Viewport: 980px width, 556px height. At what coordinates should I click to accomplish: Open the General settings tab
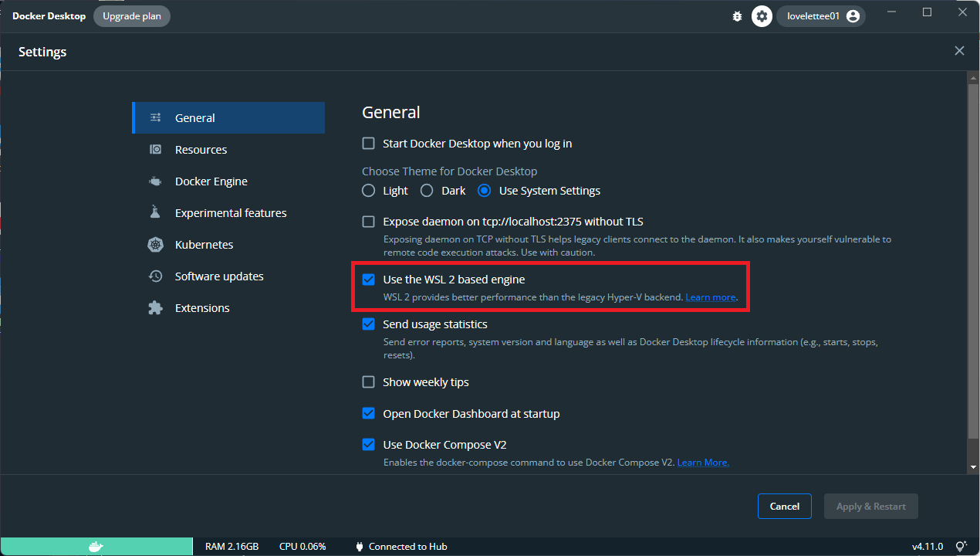(x=228, y=118)
